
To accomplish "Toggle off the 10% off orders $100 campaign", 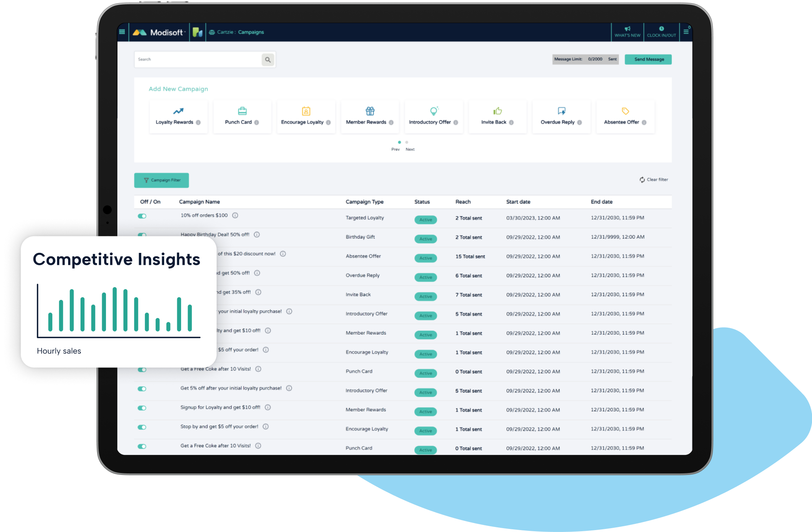I will click(x=142, y=216).
